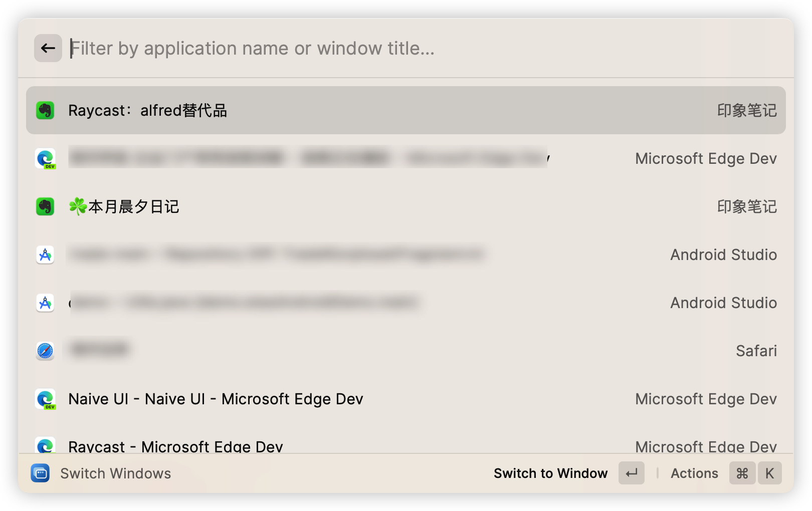Click the Switch to Window action
The image size is (812, 511).
coord(550,473)
